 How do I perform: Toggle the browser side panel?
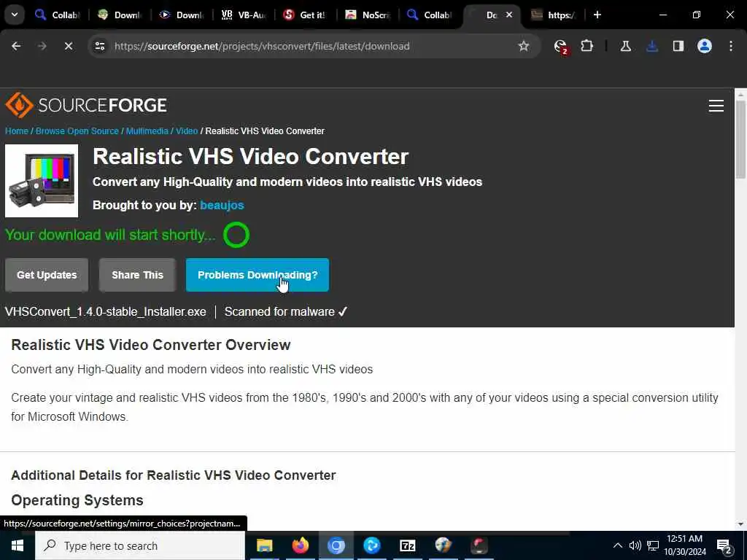pos(678,46)
